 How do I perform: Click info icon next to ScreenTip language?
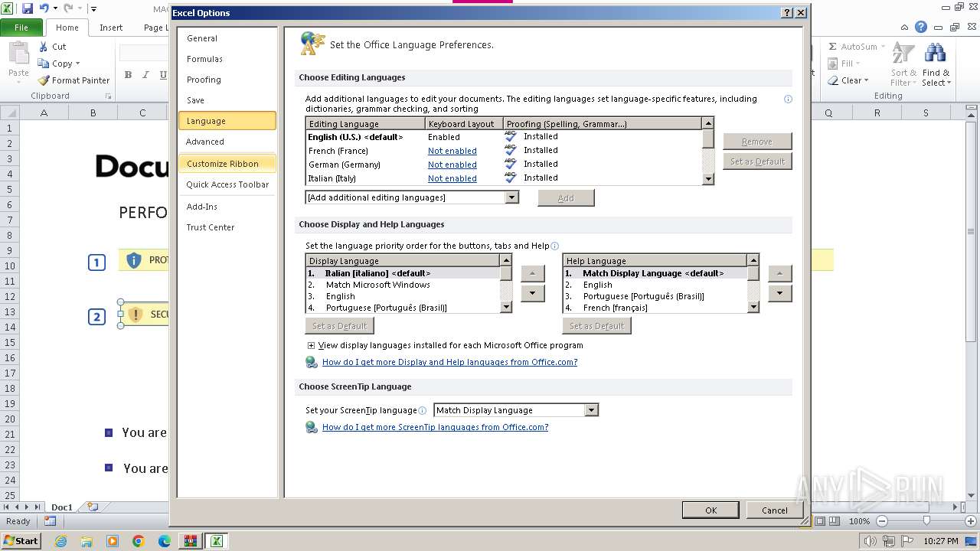coord(423,411)
